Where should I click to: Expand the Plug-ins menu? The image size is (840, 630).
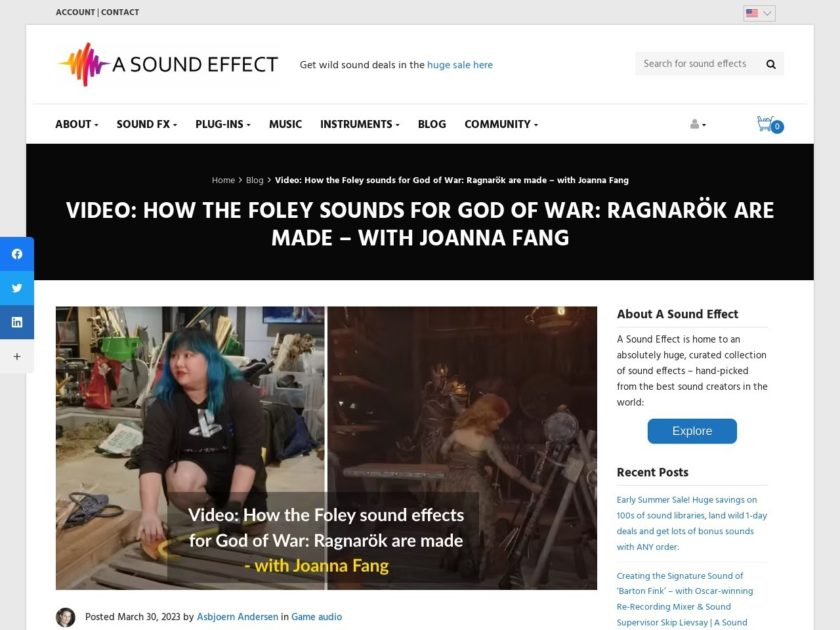223,124
